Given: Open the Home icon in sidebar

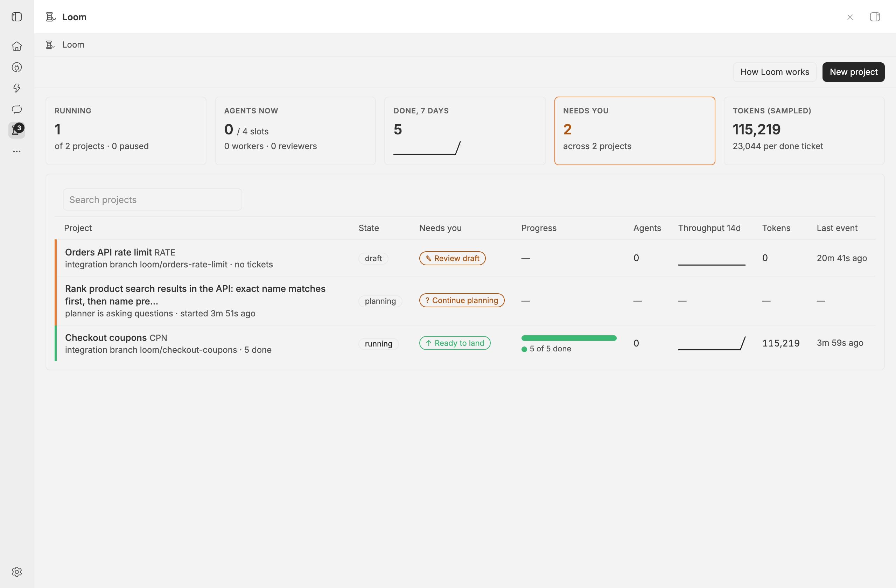Looking at the screenshot, I should pos(16,46).
